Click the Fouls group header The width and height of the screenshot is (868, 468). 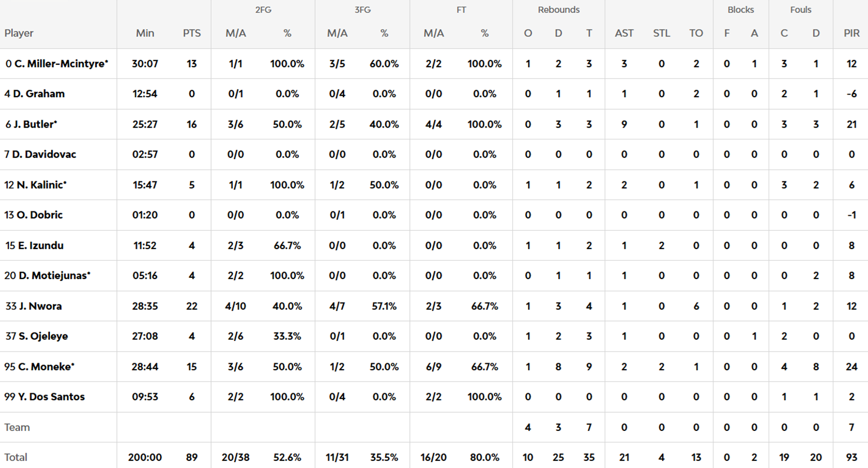pos(800,10)
